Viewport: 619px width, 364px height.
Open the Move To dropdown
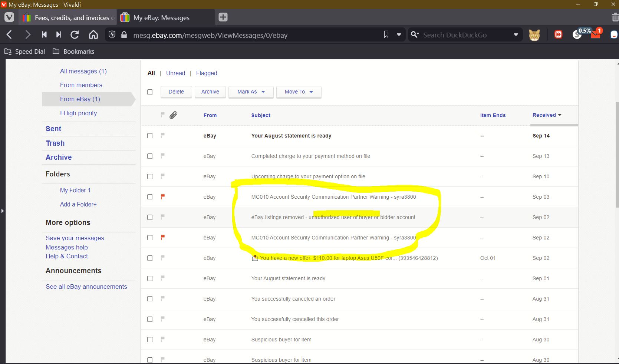coord(299,92)
